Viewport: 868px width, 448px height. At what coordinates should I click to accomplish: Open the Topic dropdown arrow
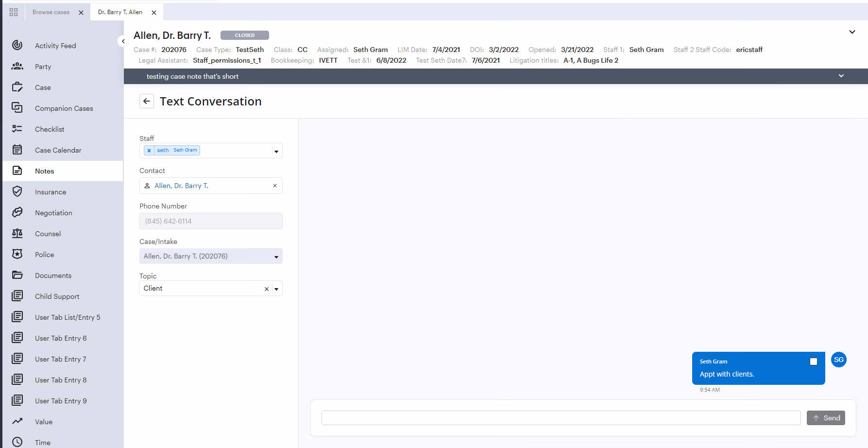(x=276, y=289)
